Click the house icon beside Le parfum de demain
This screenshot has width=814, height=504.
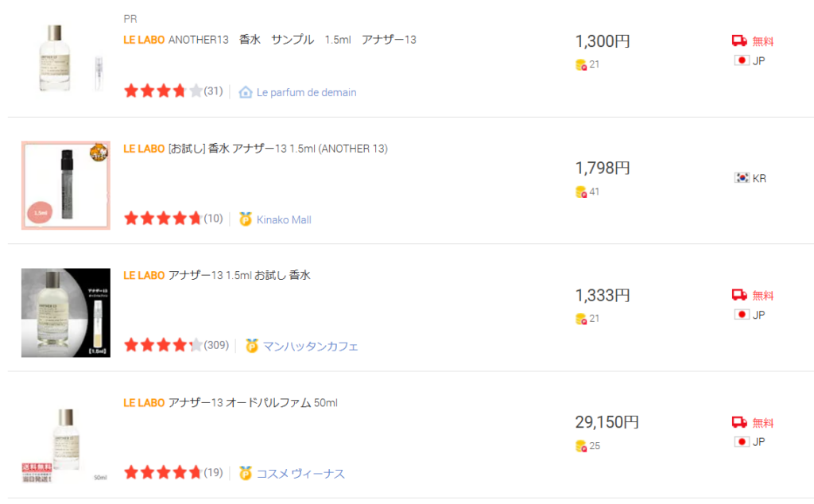pos(246,92)
